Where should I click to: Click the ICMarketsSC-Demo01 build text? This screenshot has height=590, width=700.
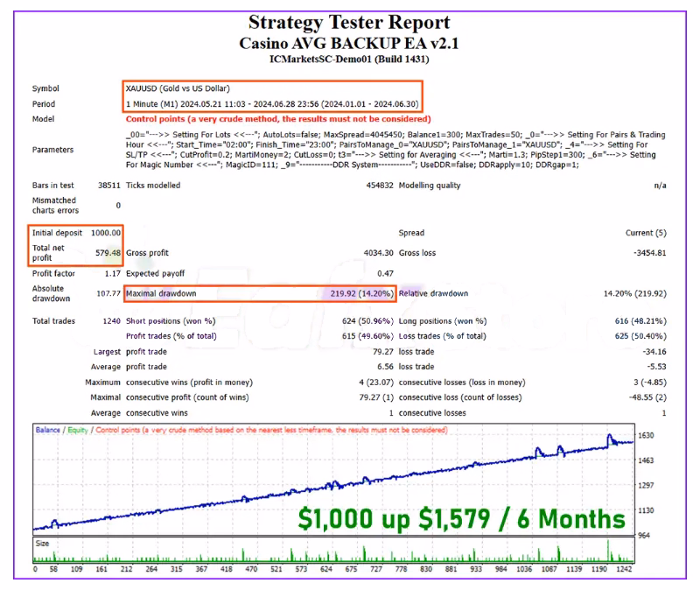[x=349, y=59]
